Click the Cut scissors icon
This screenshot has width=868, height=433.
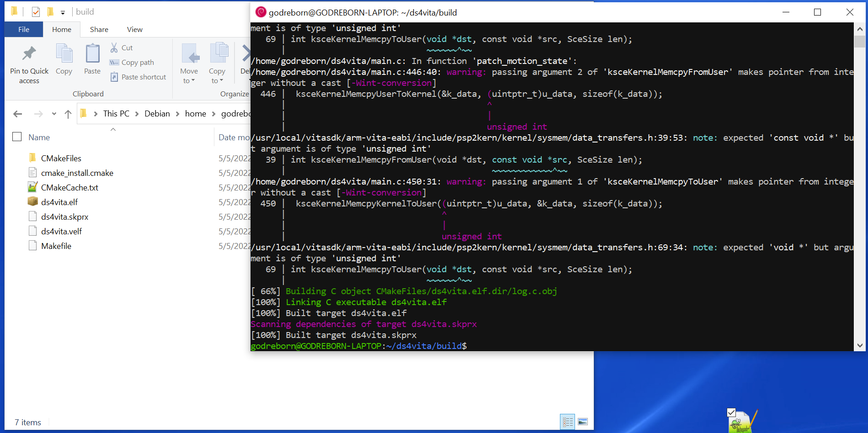click(114, 48)
